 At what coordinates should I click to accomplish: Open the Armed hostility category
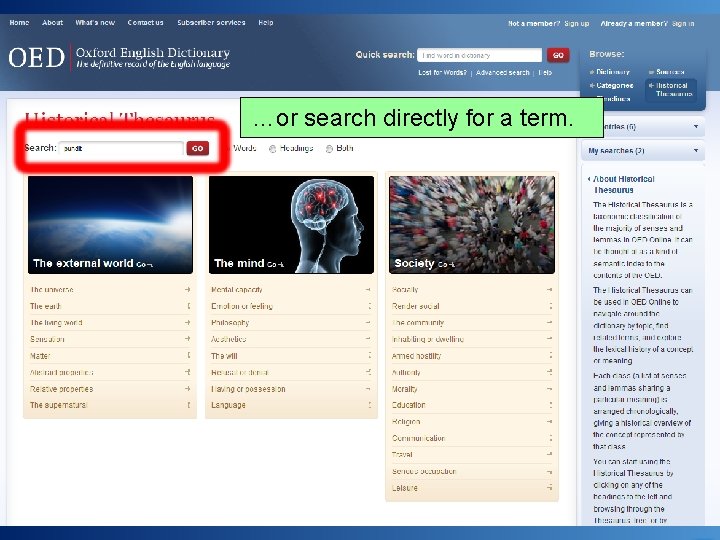(416, 356)
